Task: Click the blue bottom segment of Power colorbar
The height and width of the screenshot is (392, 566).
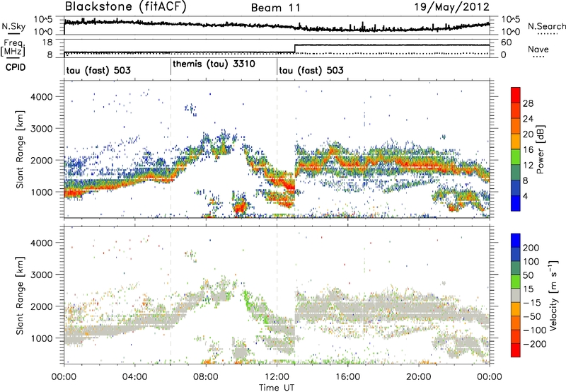Action: [516, 203]
